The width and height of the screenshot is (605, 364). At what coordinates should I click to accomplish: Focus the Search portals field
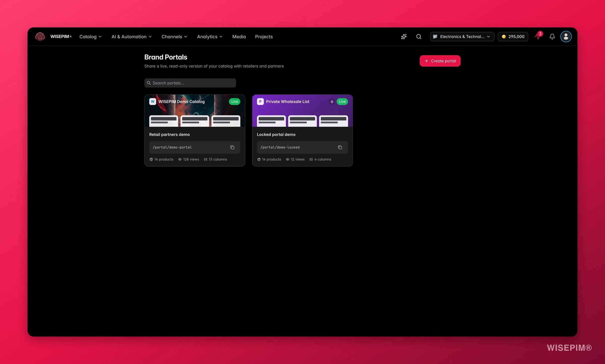click(190, 83)
